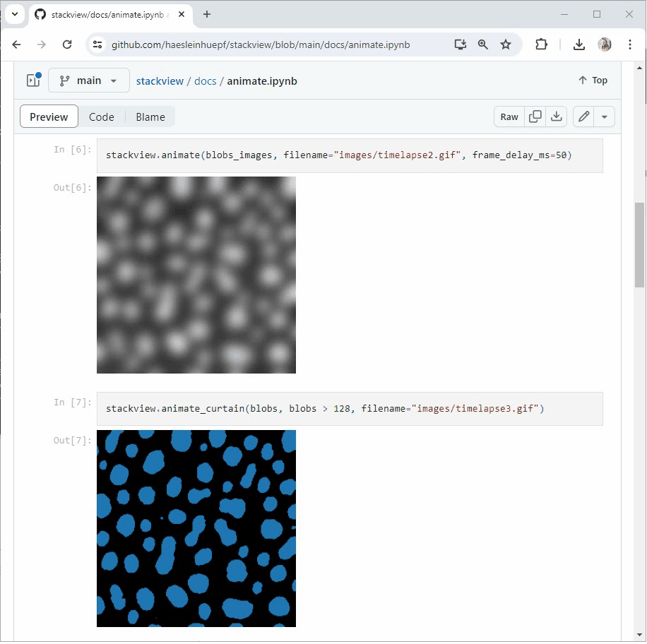
Task: Switch to the Blame view tab
Action: (x=150, y=117)
